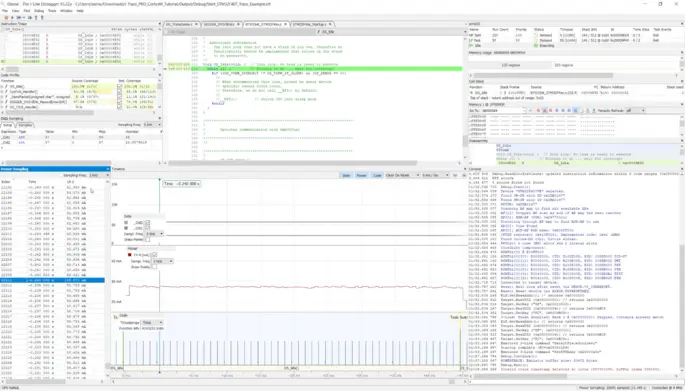Toggle the first data variable checkbox in Timeline
The image size is (685, 391).
[147, 223]
